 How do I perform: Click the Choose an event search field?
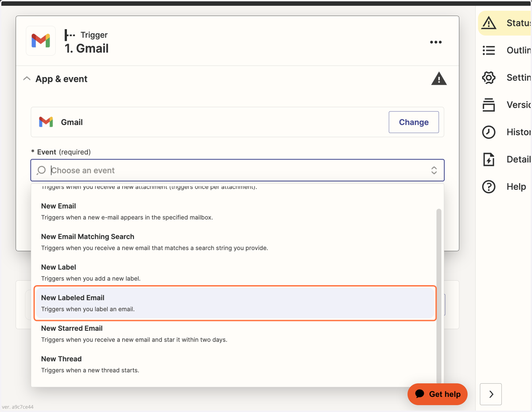[238, 170]
